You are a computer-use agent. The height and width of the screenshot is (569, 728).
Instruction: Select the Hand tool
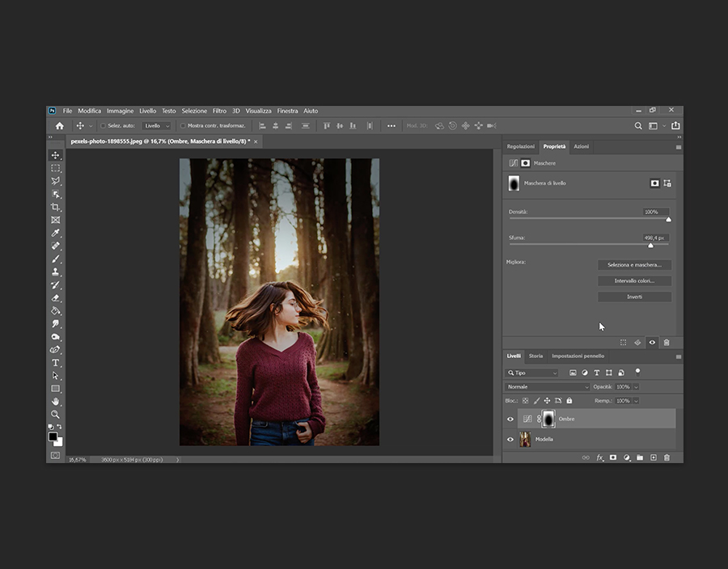[56, 401]
